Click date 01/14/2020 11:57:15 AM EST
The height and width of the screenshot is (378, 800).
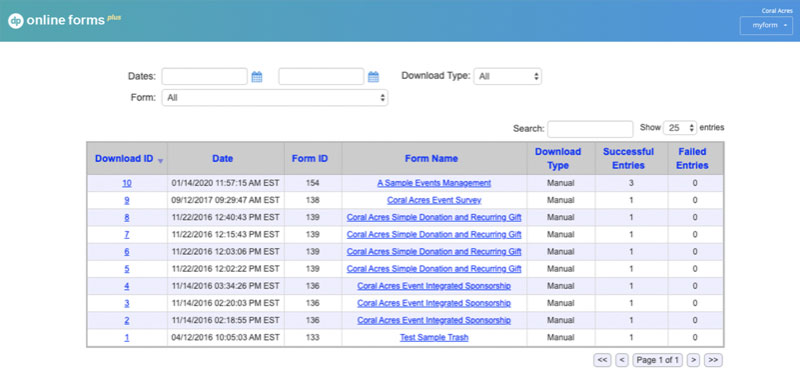tap(226, 183)
